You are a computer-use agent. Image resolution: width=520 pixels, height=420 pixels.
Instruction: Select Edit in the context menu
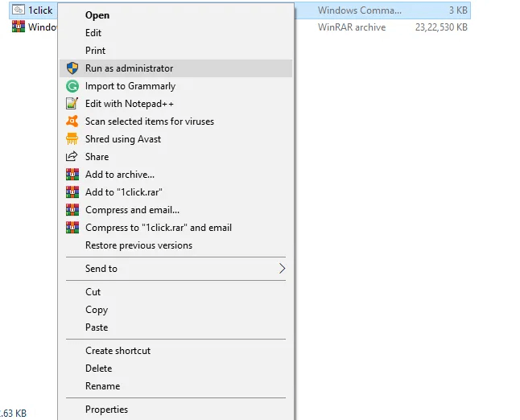pyautogui.click(x=93, y=33)
